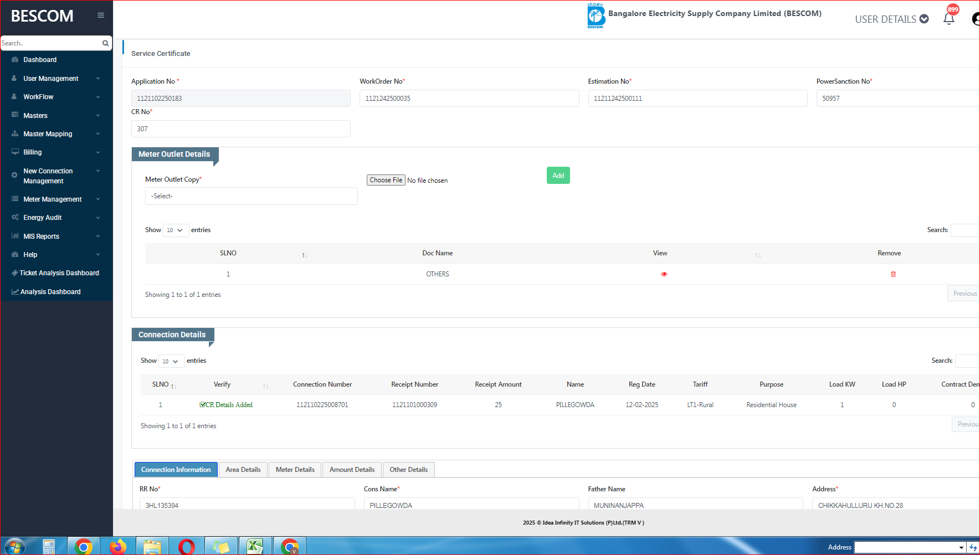Click the green Add button
This screenshot has width=980, height=555.
558,176
